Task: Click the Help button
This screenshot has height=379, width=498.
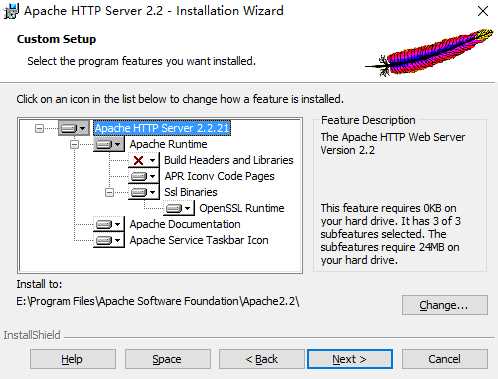Action: (73, 359)
